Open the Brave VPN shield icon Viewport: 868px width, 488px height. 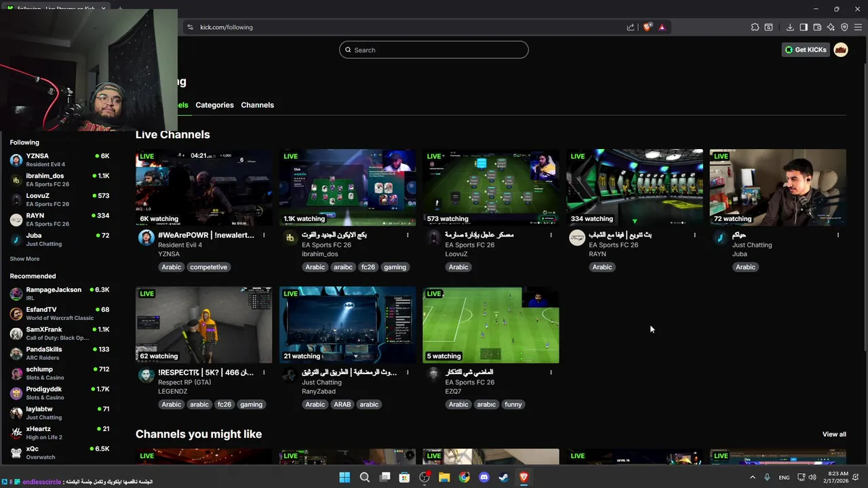(844, 27)
